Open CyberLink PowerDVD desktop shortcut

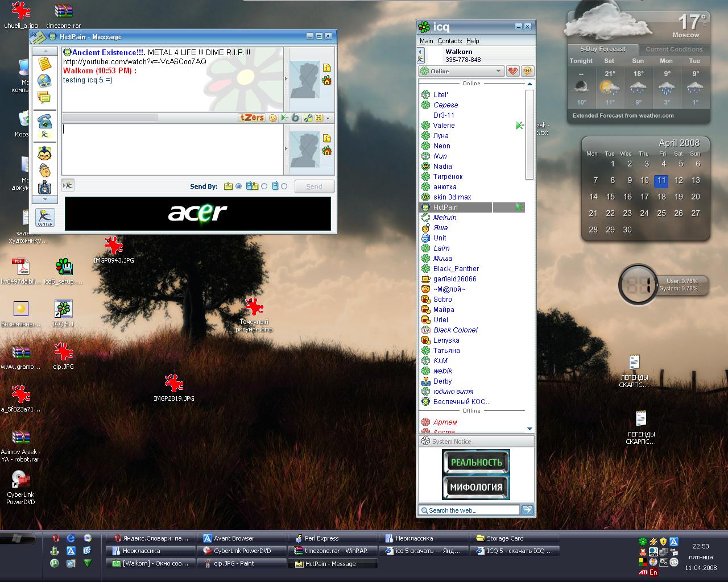click(20, 488)
